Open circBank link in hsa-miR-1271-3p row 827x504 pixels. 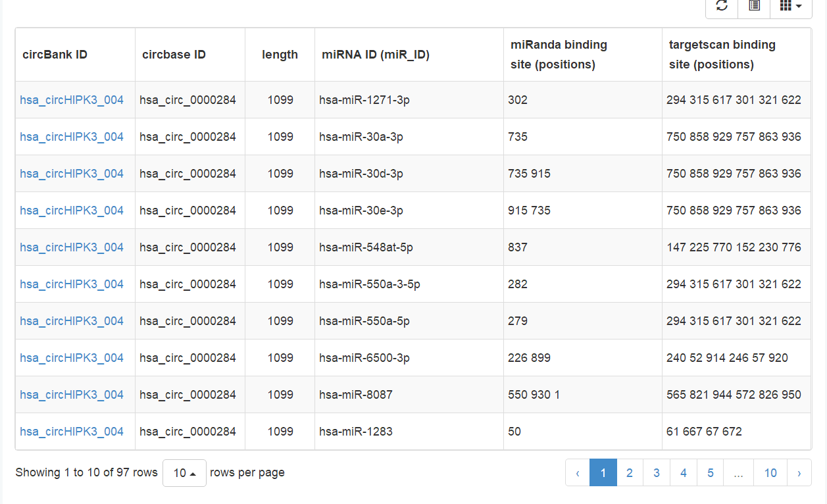pos(72,100)
